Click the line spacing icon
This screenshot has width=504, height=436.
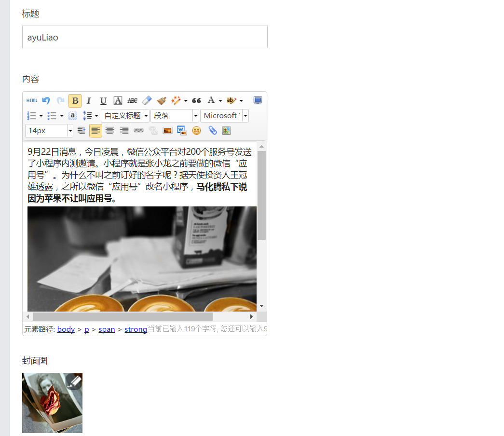[87, 116]
